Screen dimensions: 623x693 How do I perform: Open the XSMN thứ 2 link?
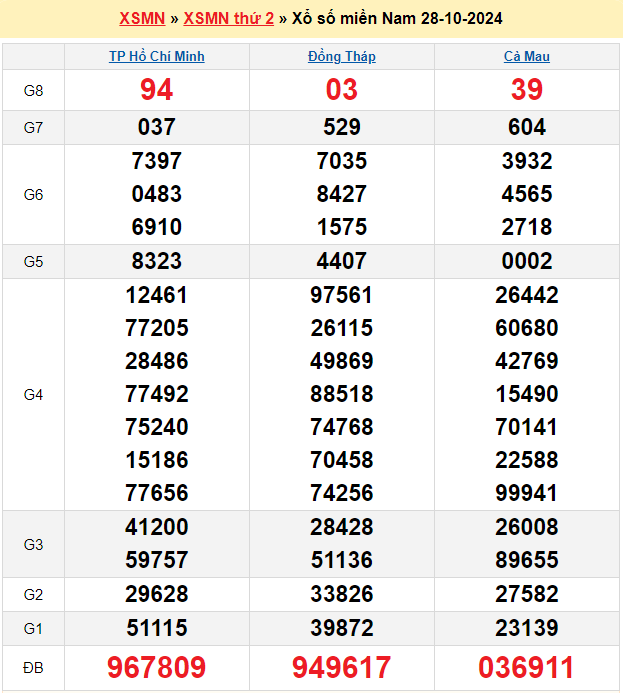[x=228, y=18]
